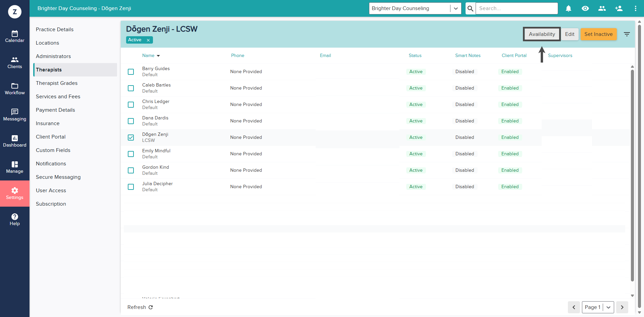This screenshot has height=317, width=644.
Task: Click the Edit button
Action: [570, 34]
